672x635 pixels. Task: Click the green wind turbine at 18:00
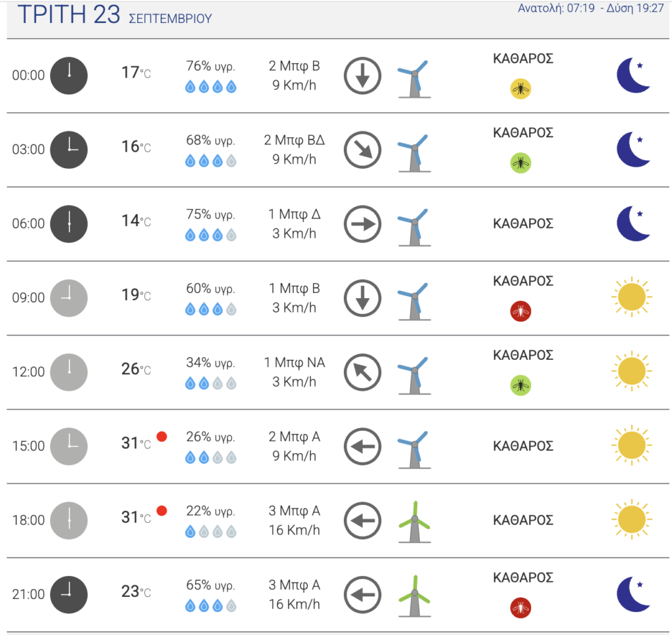coord(415,522)
